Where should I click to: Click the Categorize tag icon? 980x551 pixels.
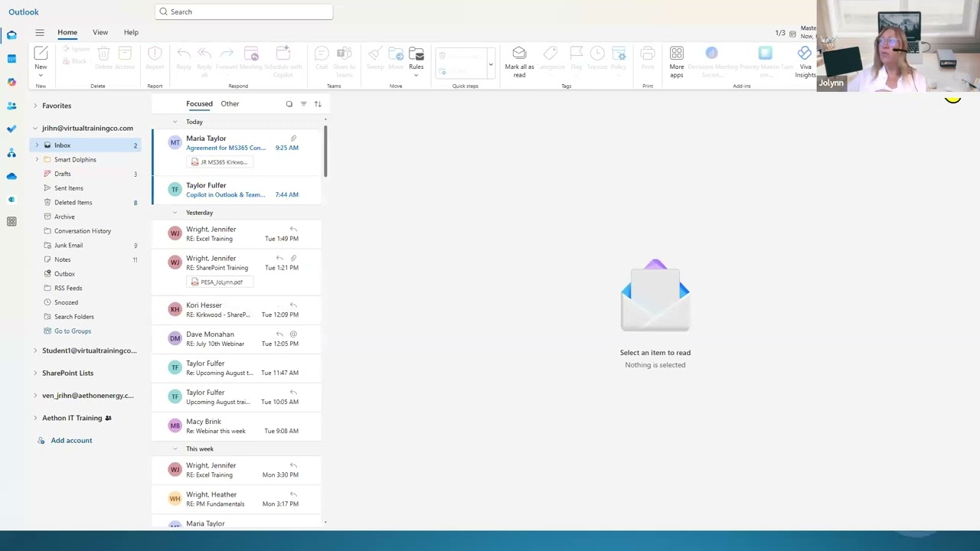(550, 54)
